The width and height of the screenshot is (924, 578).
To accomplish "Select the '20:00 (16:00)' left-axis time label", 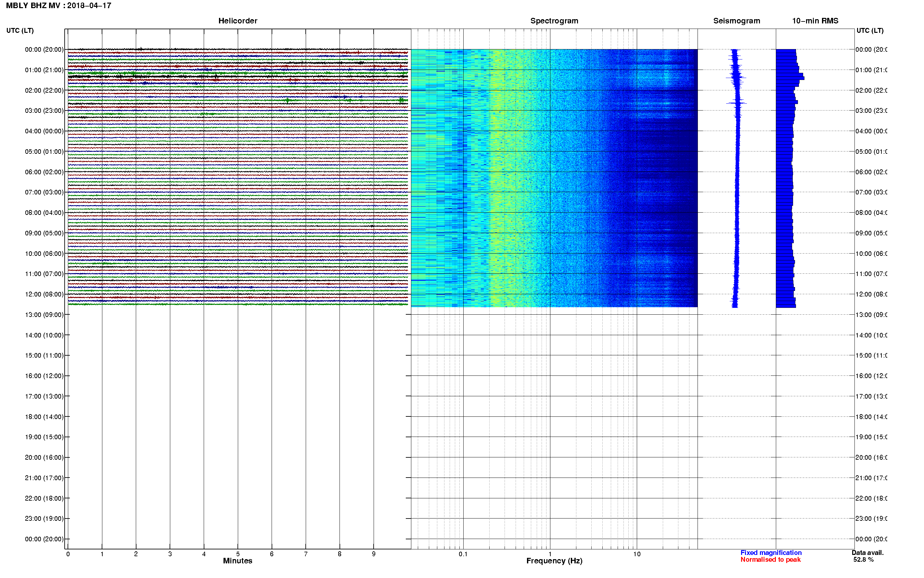I will click(44, 458).
